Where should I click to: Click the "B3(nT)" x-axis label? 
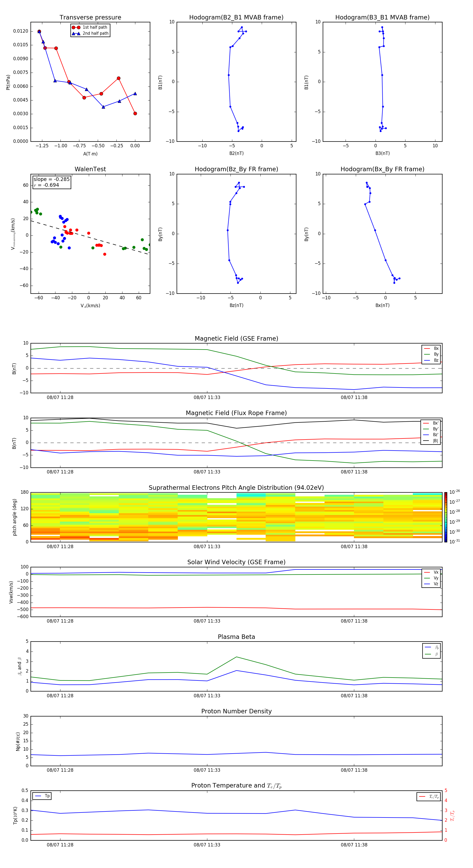tap(382, 153)
